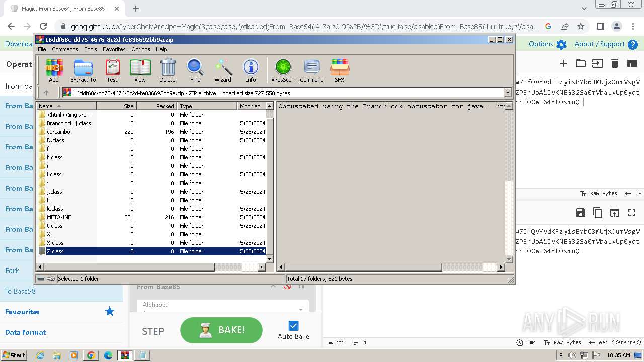The width and height of the screenshot is (644, 362).
Task: Click the Chrome address bar
Action: point(304,26)
